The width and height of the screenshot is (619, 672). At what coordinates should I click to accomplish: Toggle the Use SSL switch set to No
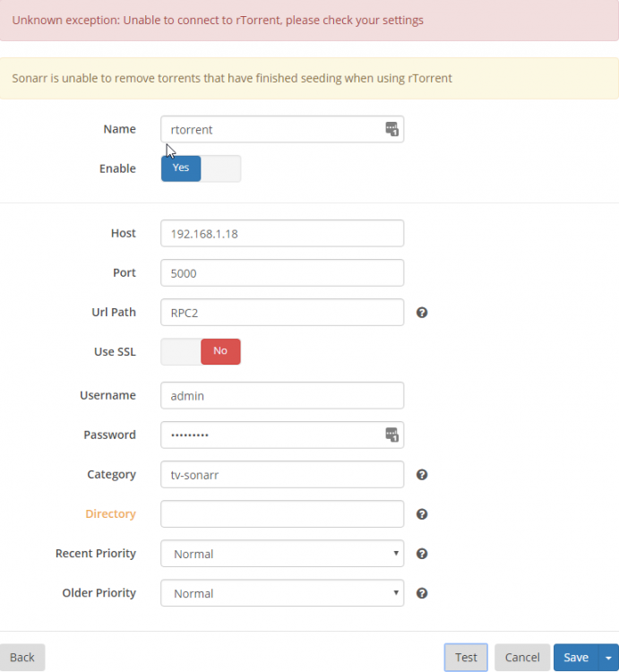point(201,352)
